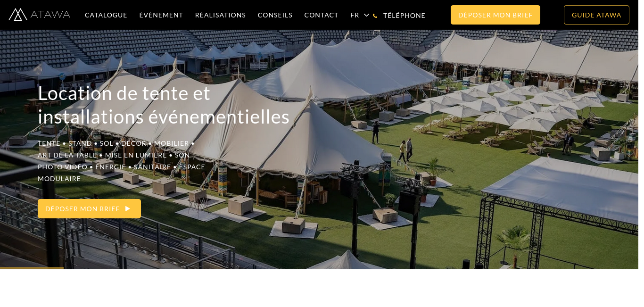Click the play arrow on hero brief button

coord(128,208)
